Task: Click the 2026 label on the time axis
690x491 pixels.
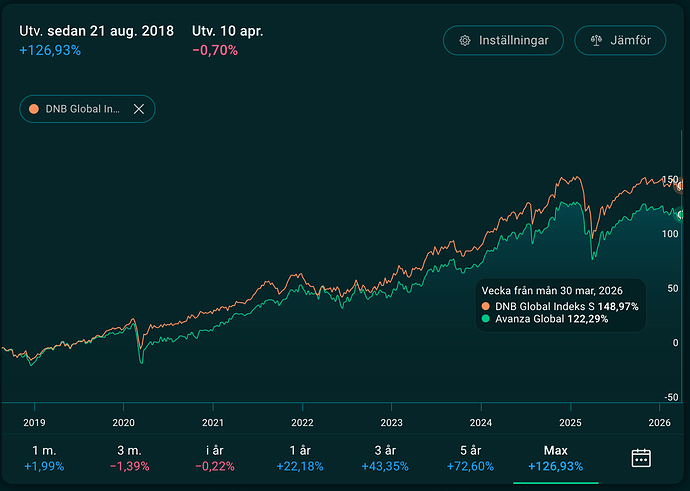Action: click(660, 423)
